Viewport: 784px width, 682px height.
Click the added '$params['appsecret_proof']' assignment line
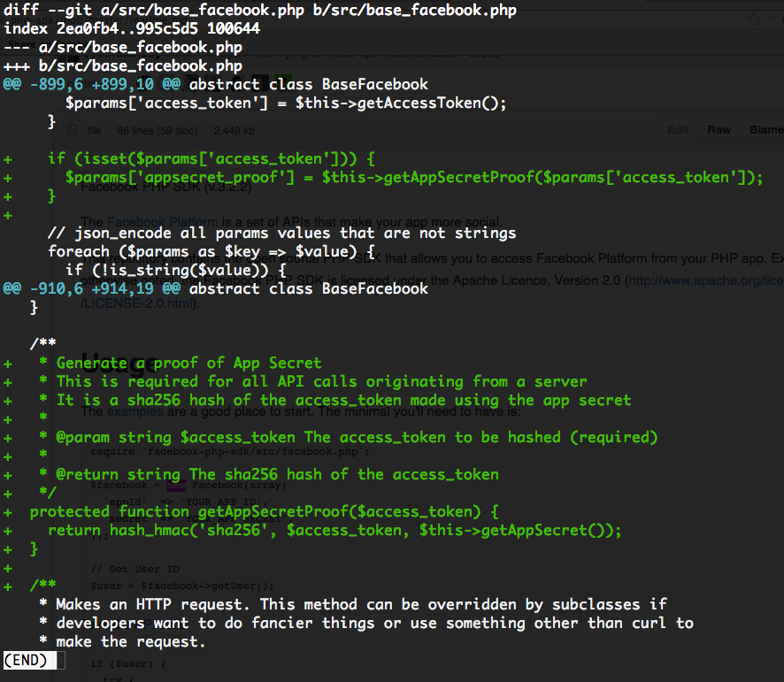point(414,177)
